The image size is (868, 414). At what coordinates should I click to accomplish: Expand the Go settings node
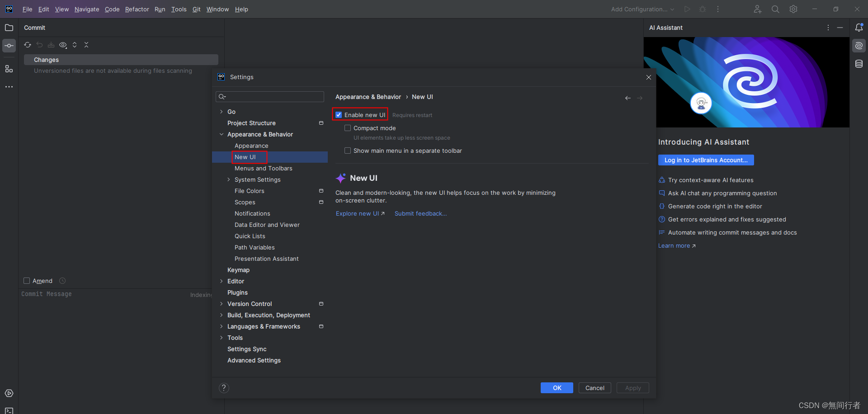pyautogui.click(x=221, y=112)
